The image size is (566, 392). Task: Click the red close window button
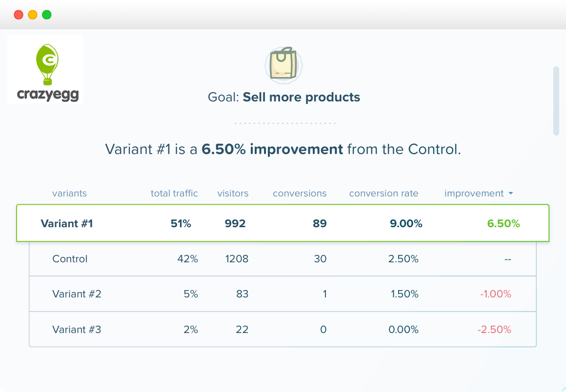coord(19,15)
